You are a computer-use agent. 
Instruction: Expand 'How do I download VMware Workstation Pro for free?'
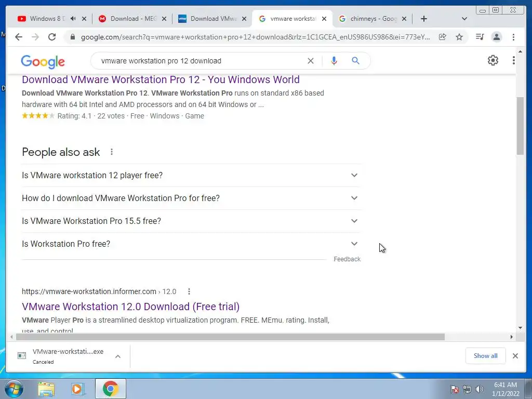click(x=191, y=198)
